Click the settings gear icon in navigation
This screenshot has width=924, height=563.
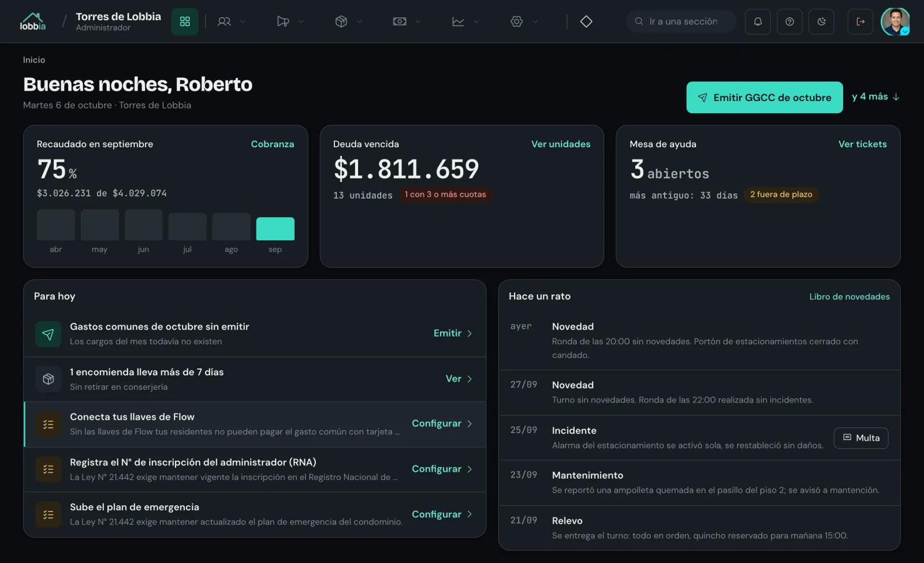tap(517, 21)
